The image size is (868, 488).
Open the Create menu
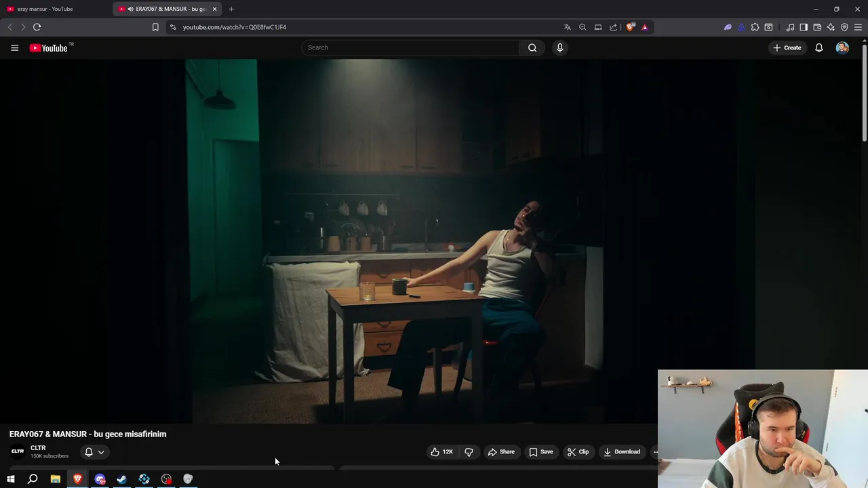pos(787,47)
